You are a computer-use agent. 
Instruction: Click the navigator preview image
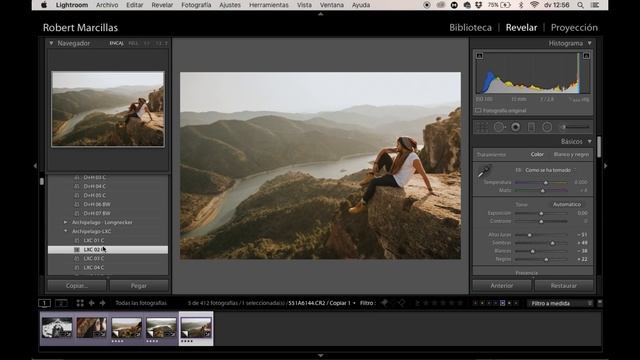click(108, 109)
